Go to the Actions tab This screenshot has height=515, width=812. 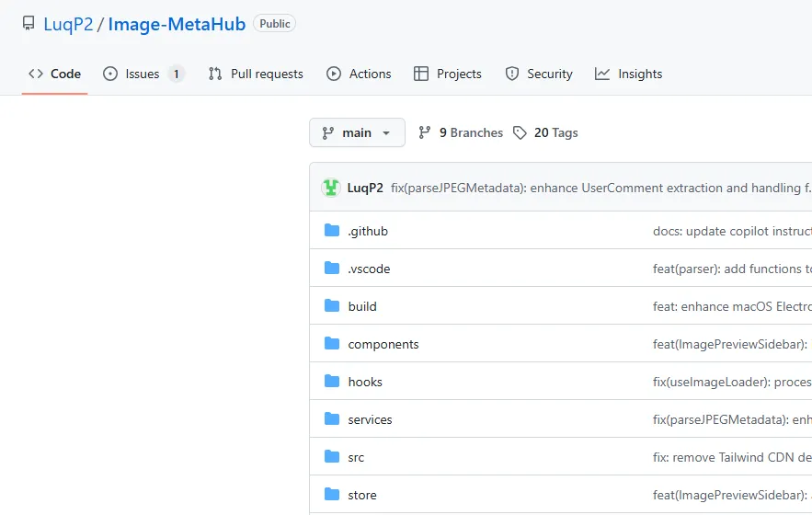[x=359, y=74]
